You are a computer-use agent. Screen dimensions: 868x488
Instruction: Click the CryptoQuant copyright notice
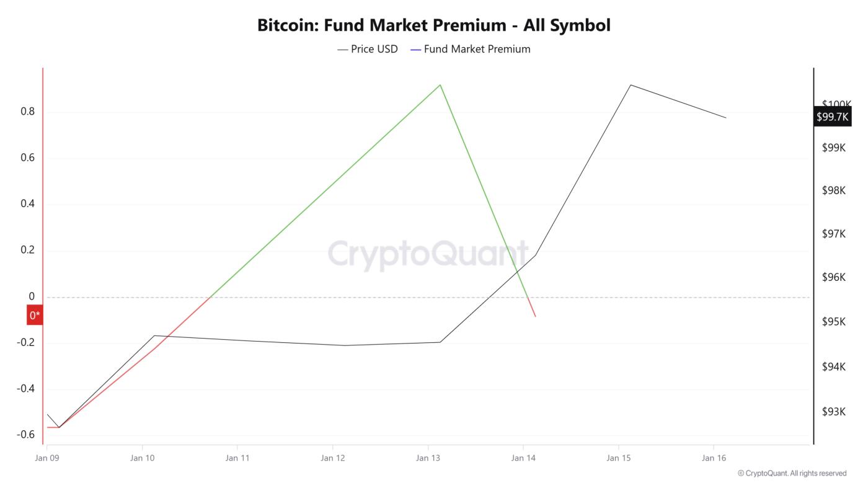pyautogui.click(x=792, y=473)
